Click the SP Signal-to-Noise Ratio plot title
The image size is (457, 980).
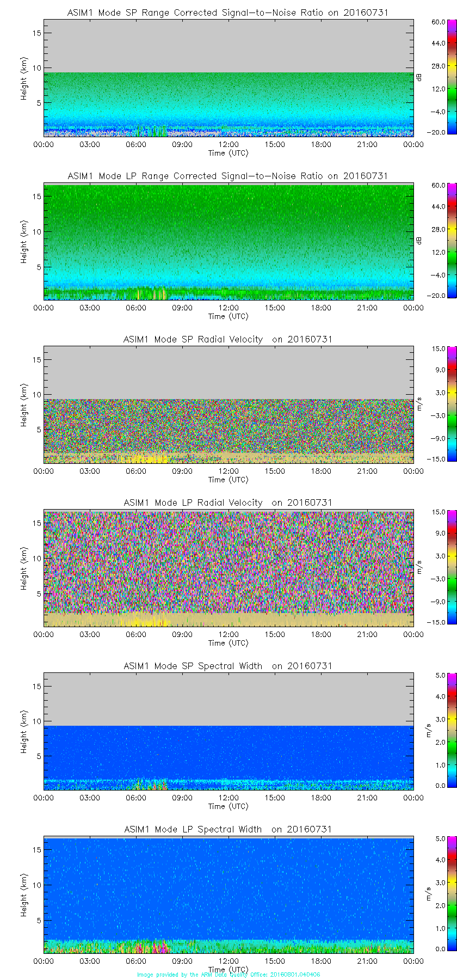click(x=228, y=13)
